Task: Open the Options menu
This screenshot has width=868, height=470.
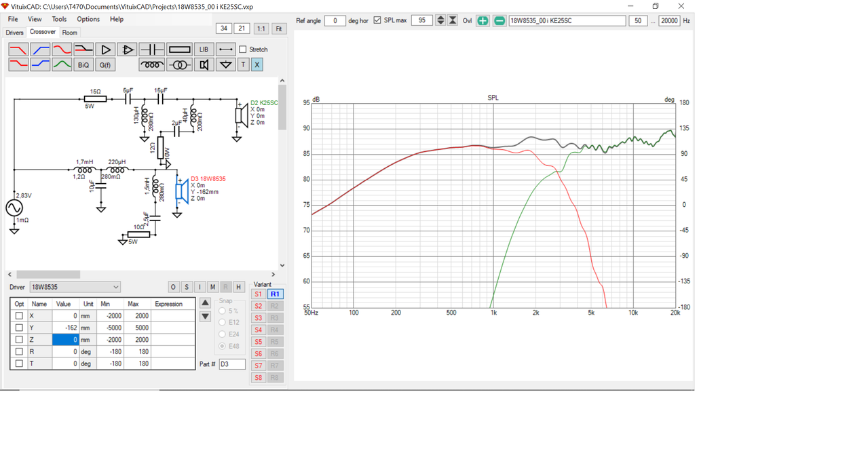Action: (88, 19)
